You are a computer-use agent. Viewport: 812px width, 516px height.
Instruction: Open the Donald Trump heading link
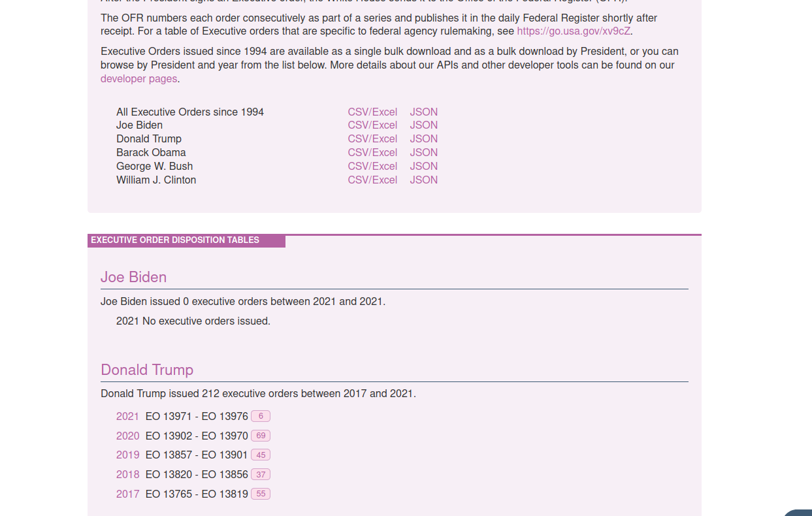click(147, 370)
